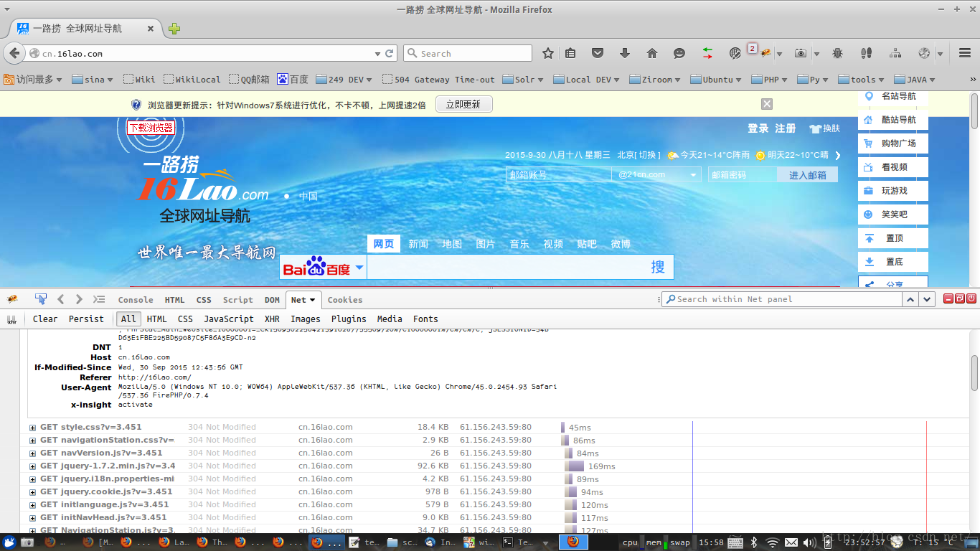Switch to the Firebug Cookies tab
The image size is (980, 551).
(345, 300)
